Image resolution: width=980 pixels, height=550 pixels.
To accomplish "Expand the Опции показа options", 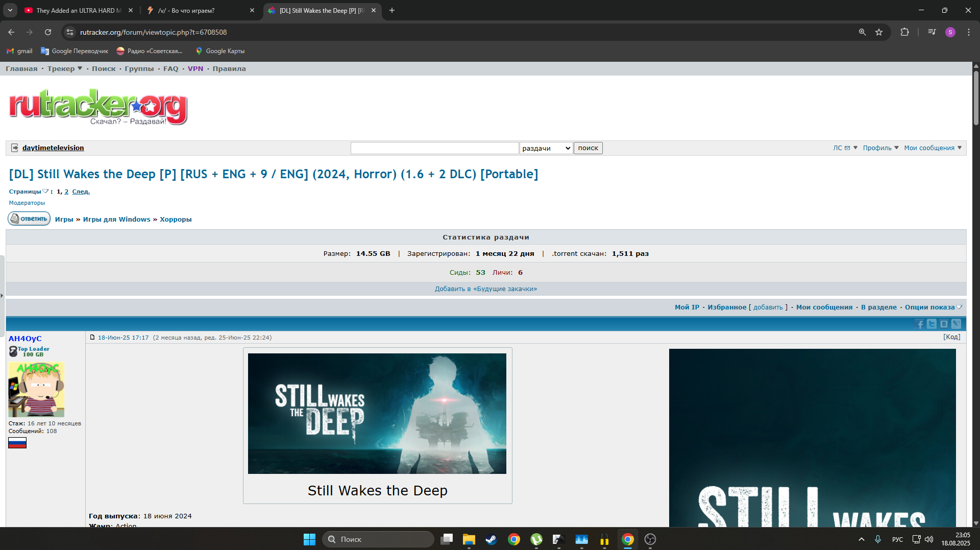I will (934, 307).
